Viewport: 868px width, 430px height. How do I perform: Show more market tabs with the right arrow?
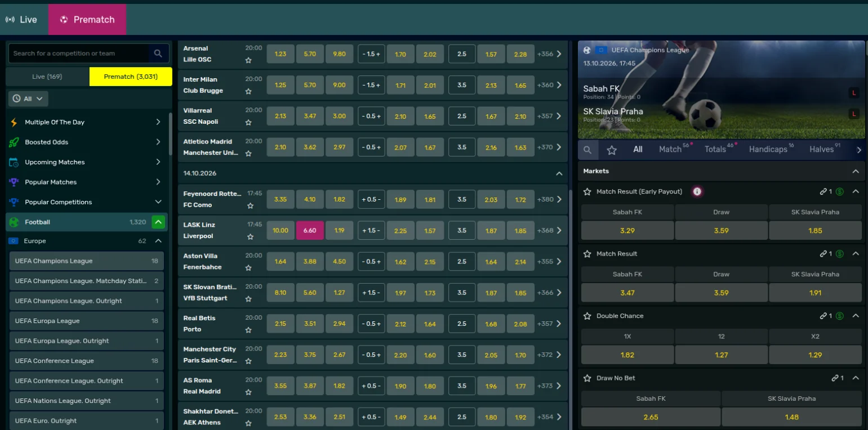859,150
